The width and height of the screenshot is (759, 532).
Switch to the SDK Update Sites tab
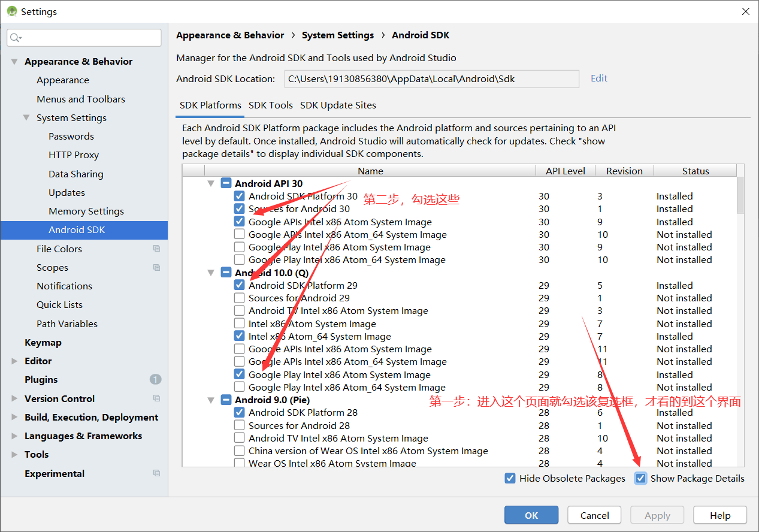[x=338, y=105]
